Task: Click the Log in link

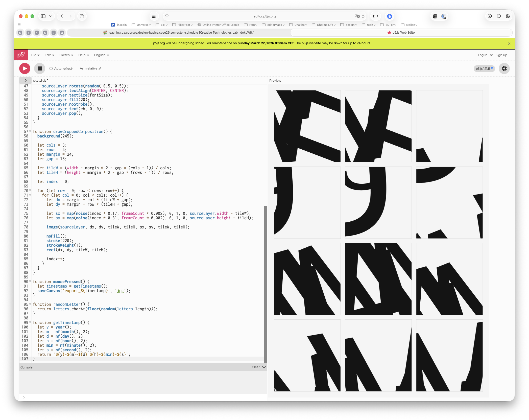Action: pos(482,55)
